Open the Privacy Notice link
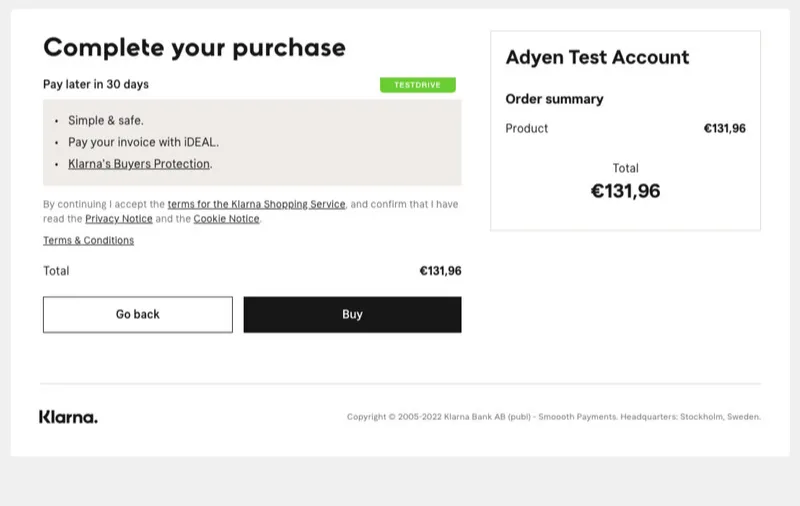 119,219
